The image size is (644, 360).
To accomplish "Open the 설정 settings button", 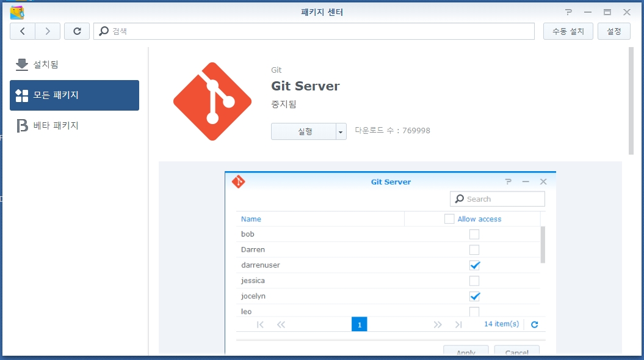I will [614, 31].
